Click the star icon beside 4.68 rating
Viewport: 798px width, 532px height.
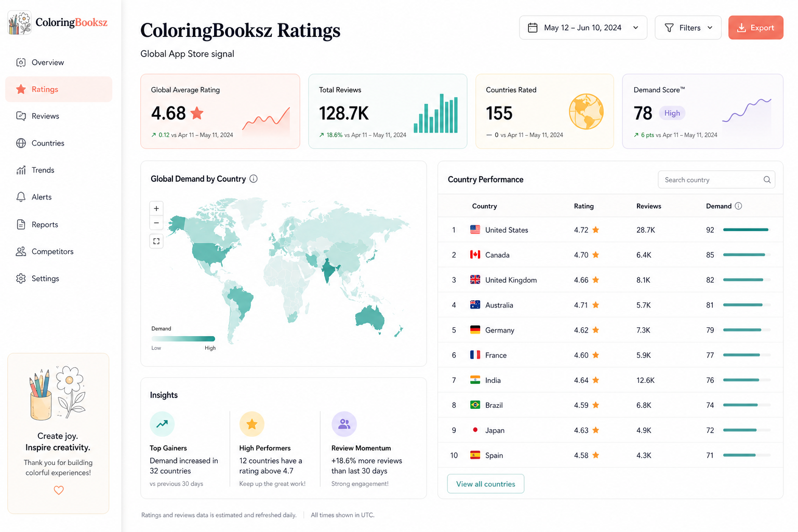coord(197,113)
